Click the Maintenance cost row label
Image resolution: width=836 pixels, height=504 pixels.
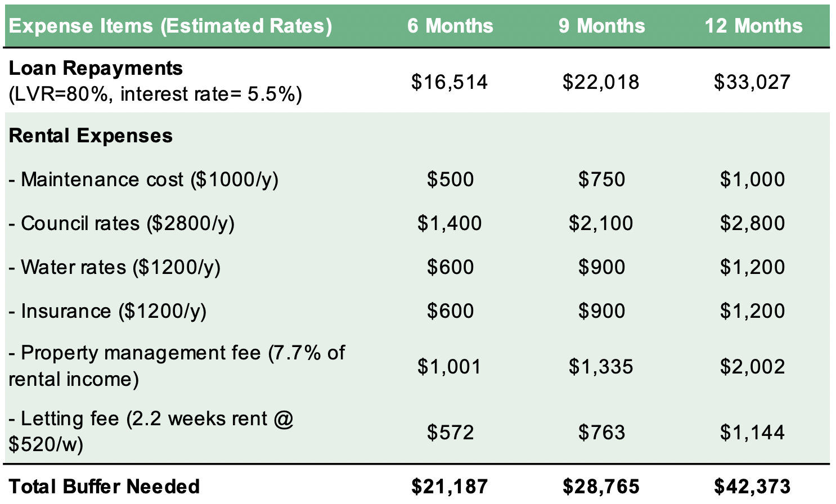tap(143, 179)
